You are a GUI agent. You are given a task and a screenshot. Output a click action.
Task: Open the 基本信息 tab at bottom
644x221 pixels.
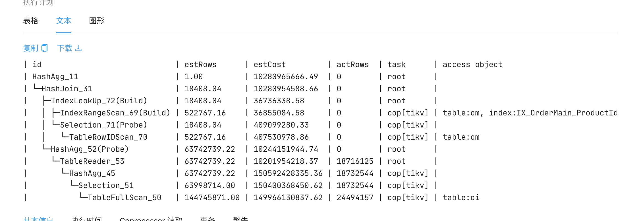[38, 219]
